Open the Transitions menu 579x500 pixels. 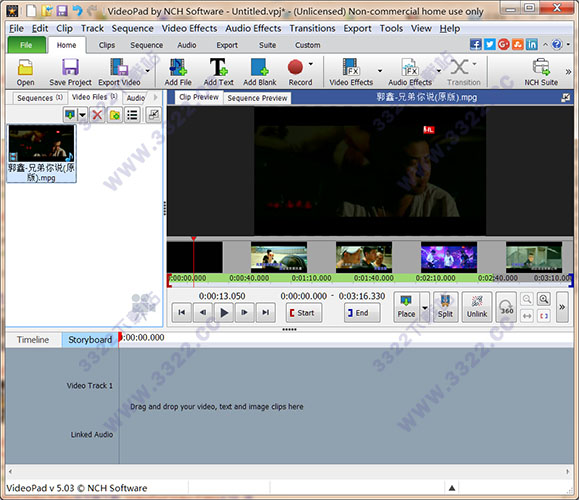pos(312,28)
